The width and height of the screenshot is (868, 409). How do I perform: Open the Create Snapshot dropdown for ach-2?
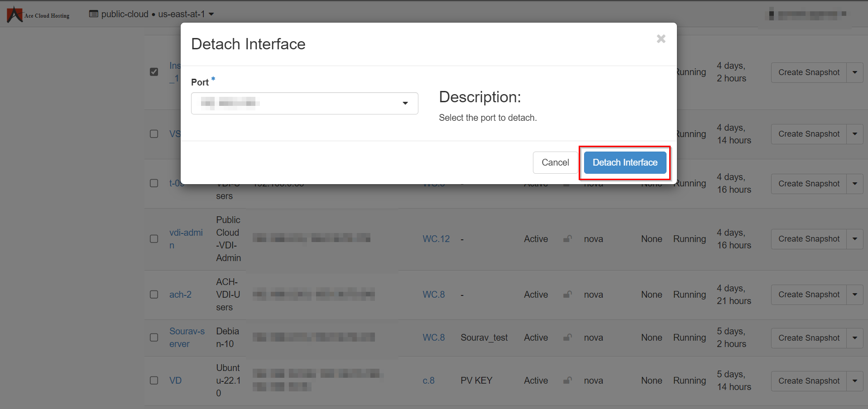pyautogui.click(x=855, y=295)
